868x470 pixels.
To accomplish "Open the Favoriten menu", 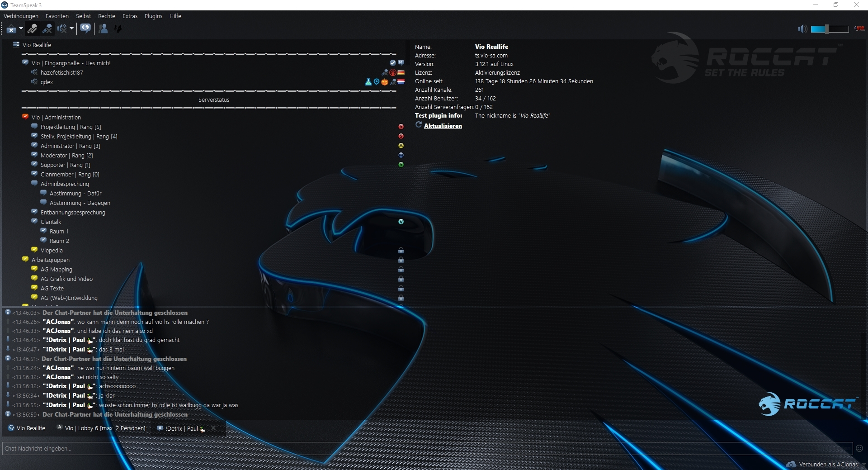I will [57, 16].
